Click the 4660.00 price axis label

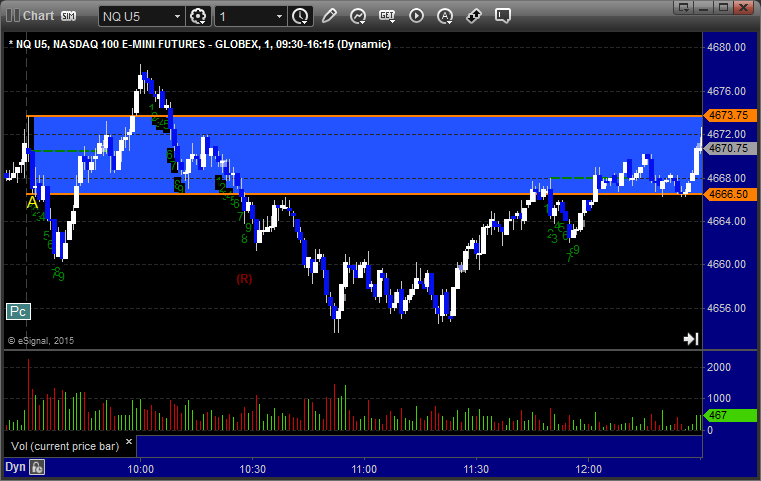tap(727, 265)
